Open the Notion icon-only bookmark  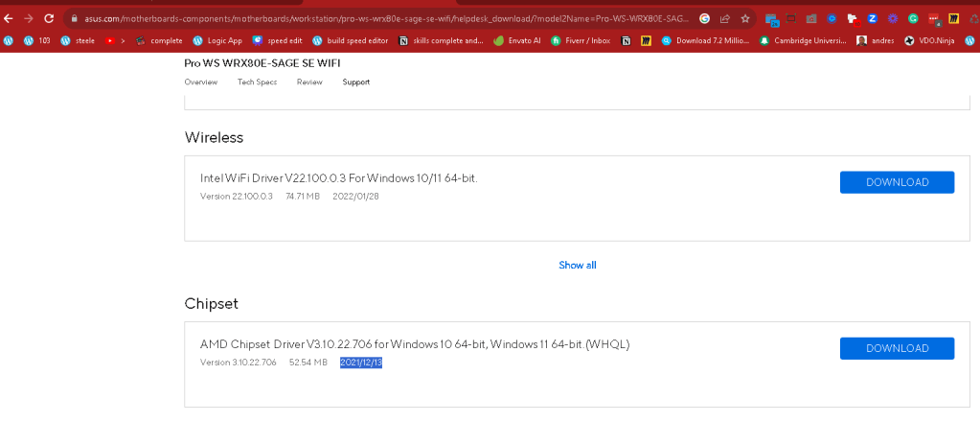click(x=626, y=40)
